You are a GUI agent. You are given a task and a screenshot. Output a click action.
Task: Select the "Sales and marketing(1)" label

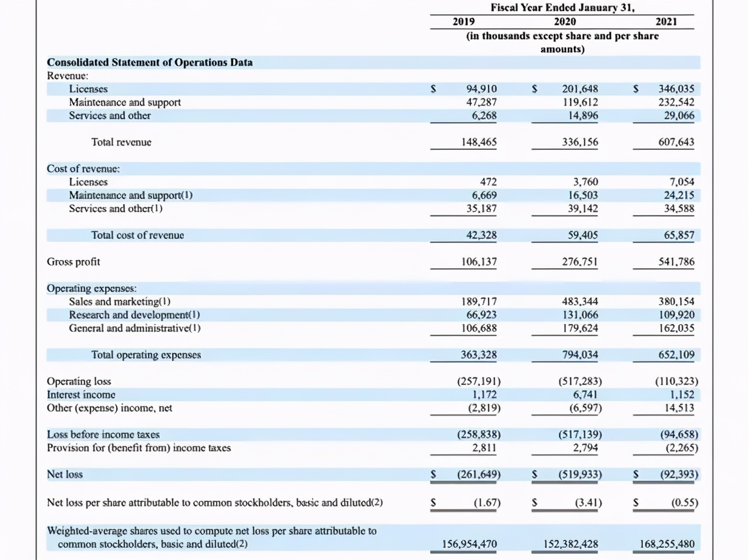click(x=120, y=302)
